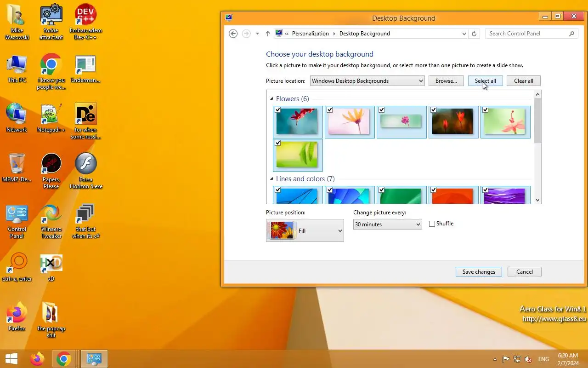Click the Browse... button

(446, 81)
